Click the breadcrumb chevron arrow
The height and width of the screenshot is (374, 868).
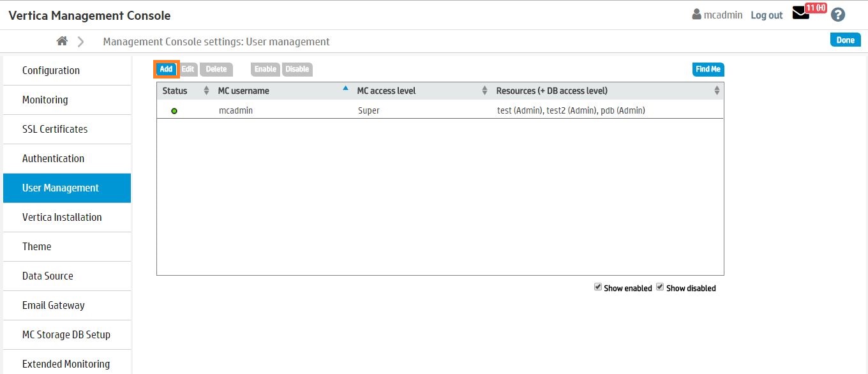click(x=81, y=41)
